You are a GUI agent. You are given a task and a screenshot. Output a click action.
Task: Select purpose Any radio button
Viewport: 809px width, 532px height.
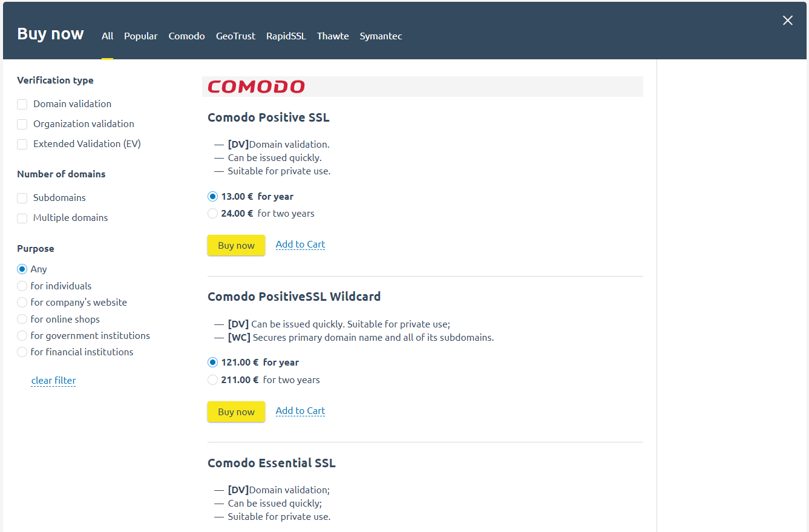(22, 269)
